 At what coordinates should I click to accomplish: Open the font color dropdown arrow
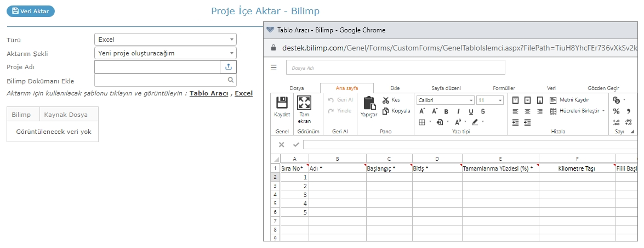[x=465, y=122]
